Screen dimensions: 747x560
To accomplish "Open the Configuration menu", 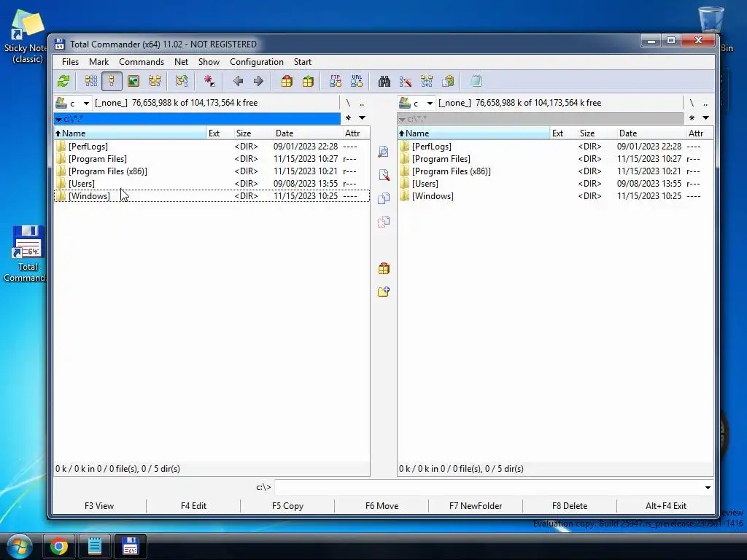I will click(x=256, y=62).
